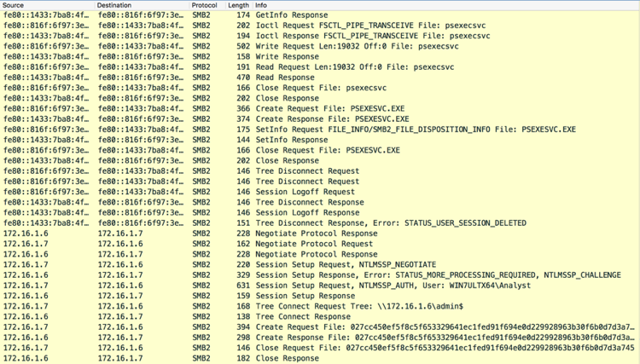The width and height of the screenshot is (640, 364).
Task: Select Ioctl Request FSCTL_PIPE_TRANSCEIVE psexecsvc row
Action: point(320,26)
